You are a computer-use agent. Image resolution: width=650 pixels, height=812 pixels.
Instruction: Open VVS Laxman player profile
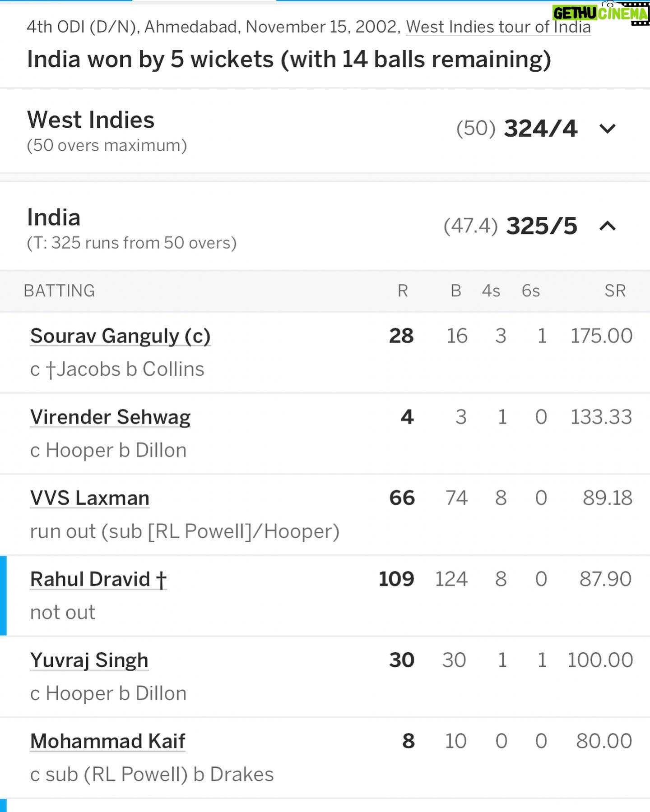click(x=89, y=498)
